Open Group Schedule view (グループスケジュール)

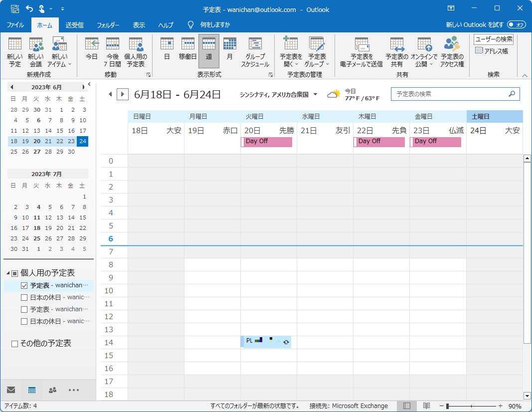pos(255,52)
